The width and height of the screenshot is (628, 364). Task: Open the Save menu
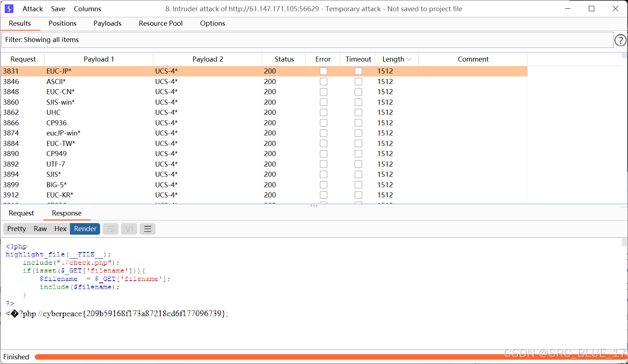(58, 9)
